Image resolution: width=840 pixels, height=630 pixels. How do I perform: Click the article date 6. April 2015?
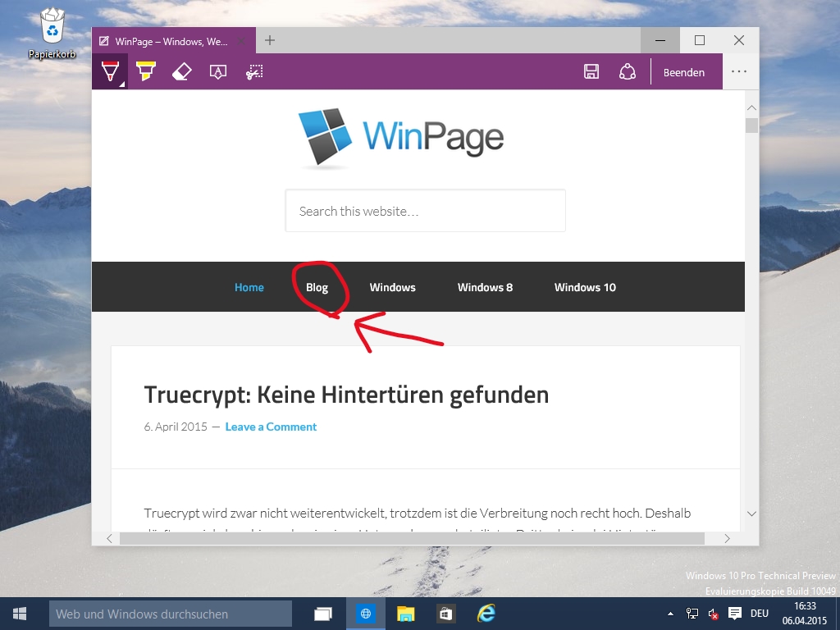(x=176, y=427)
